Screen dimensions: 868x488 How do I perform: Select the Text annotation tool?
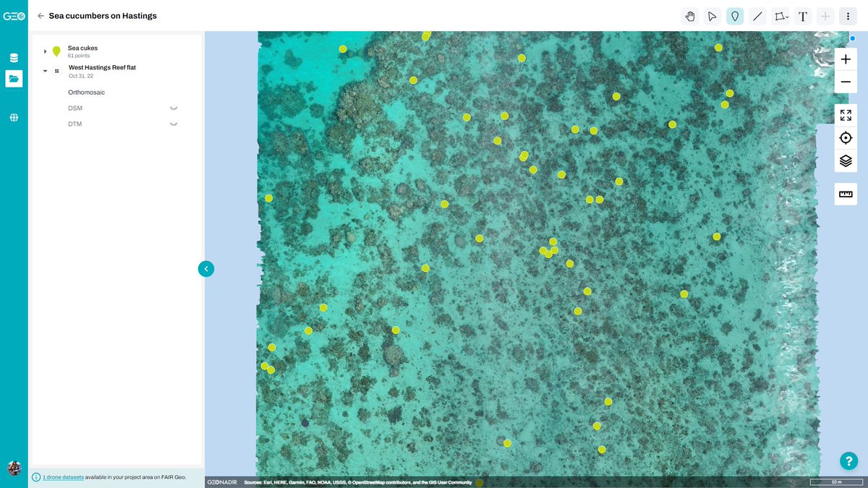803,16
